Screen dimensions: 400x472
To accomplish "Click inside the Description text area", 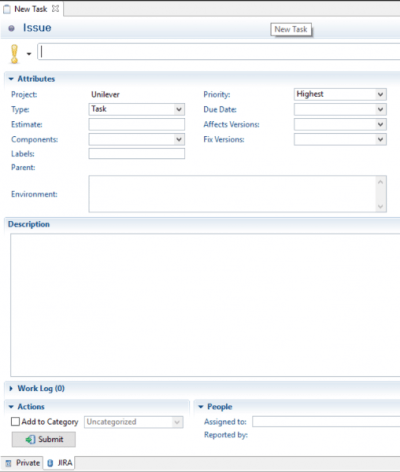I will tap(205, 305).
